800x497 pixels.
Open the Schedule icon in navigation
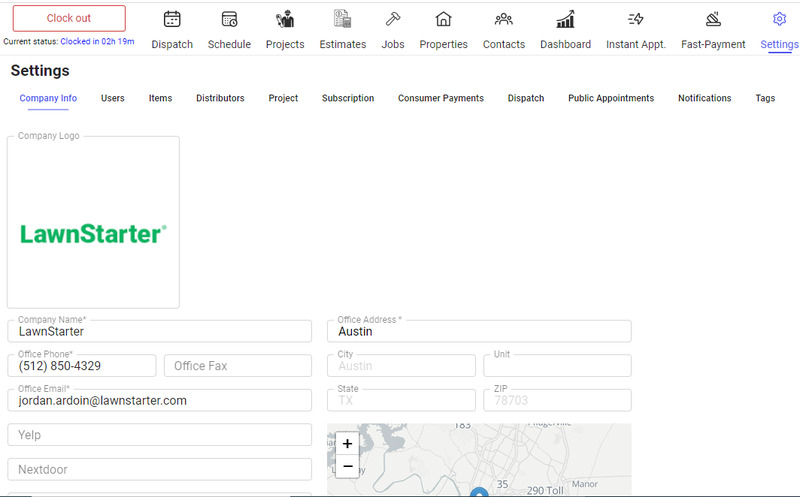pos(229,19)
